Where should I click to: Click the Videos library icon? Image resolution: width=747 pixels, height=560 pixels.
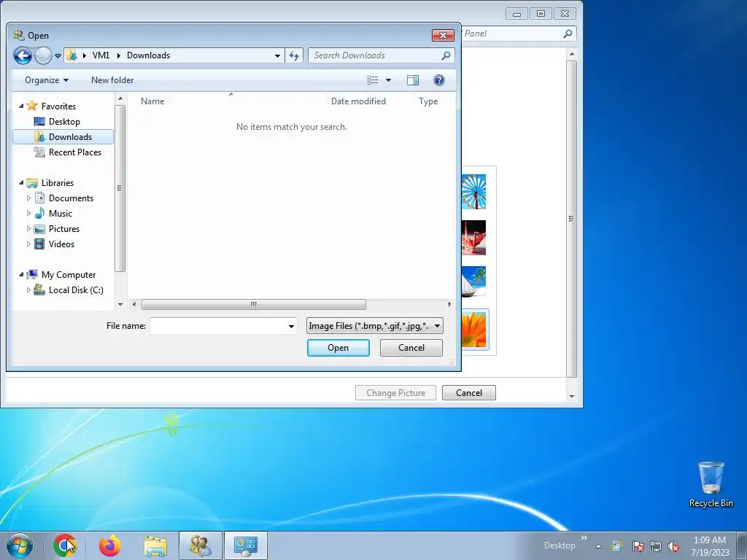40,244
